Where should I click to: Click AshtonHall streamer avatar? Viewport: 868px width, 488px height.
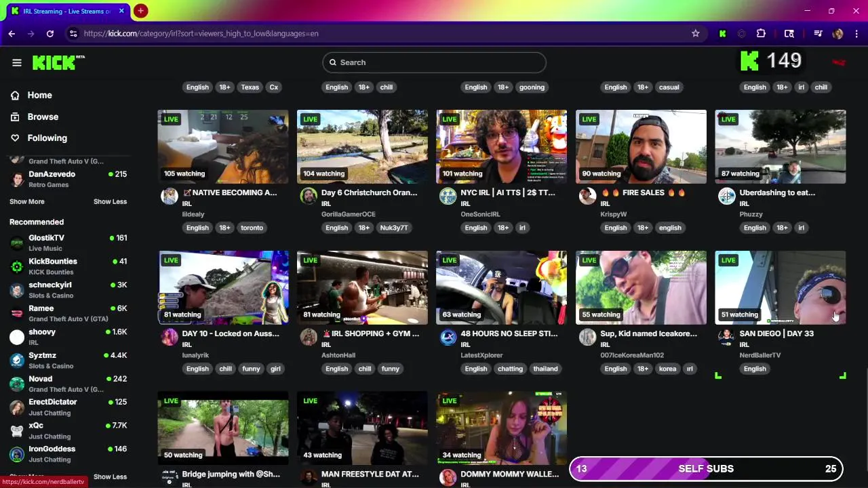click(309, 337)
